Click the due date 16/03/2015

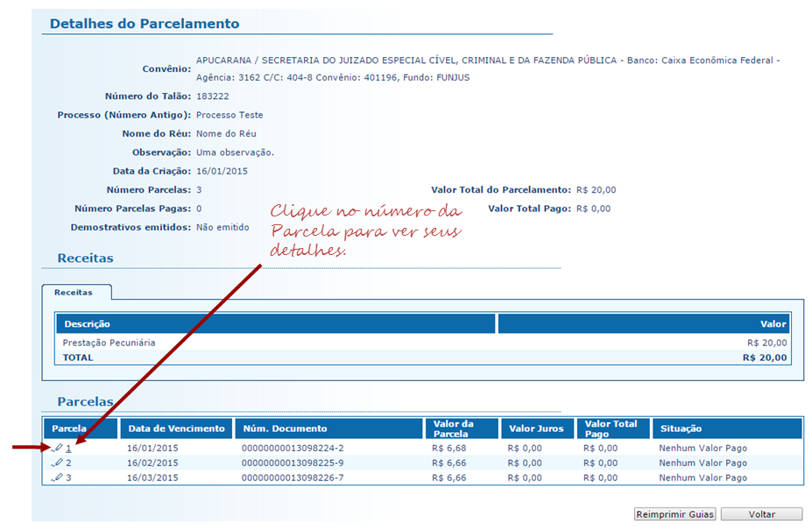[152, 478]
